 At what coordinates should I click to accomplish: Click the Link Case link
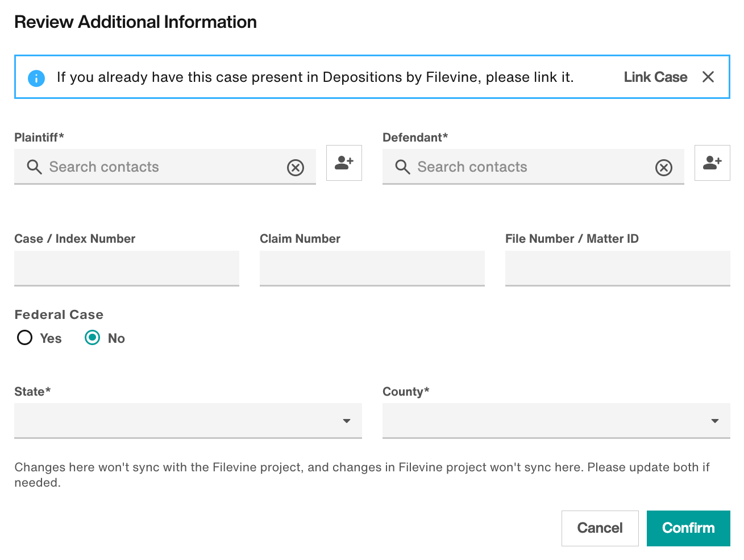655,77
